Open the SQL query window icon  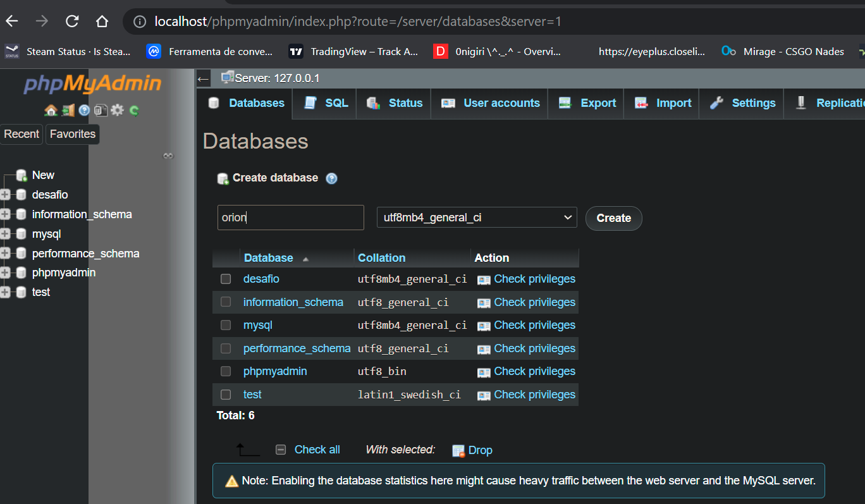101,110
